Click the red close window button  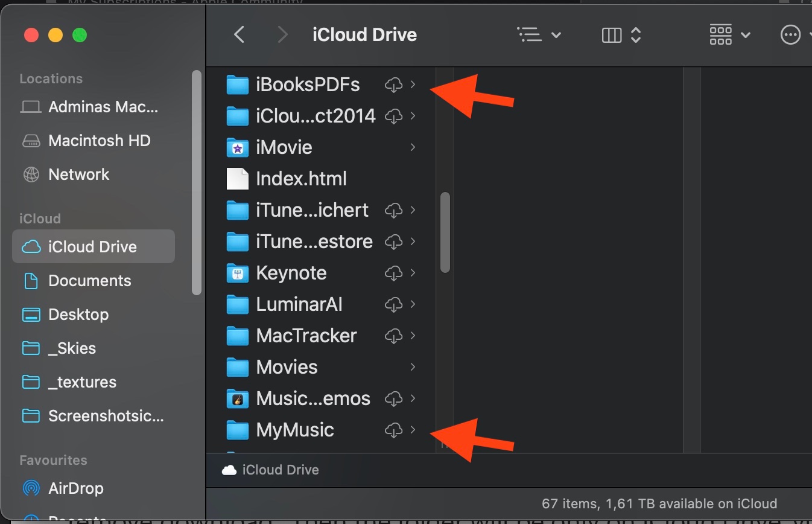pyautogui.click(x=31, y=35)
